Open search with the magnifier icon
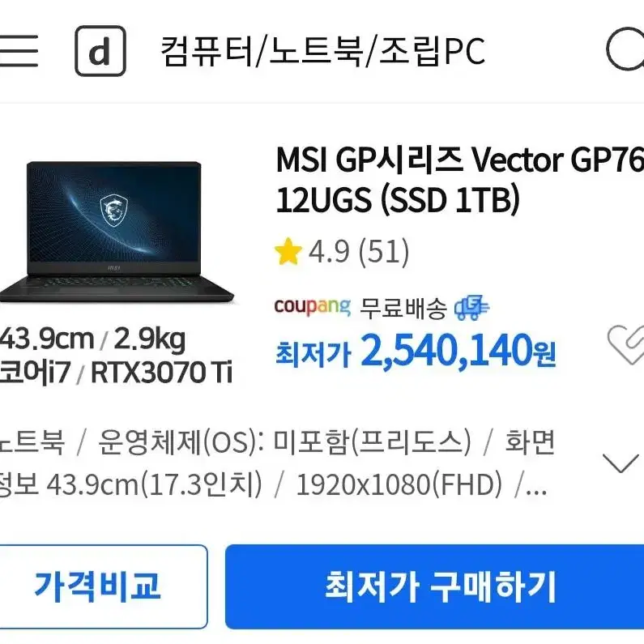644x644 pixels. [x=625, y=49]
